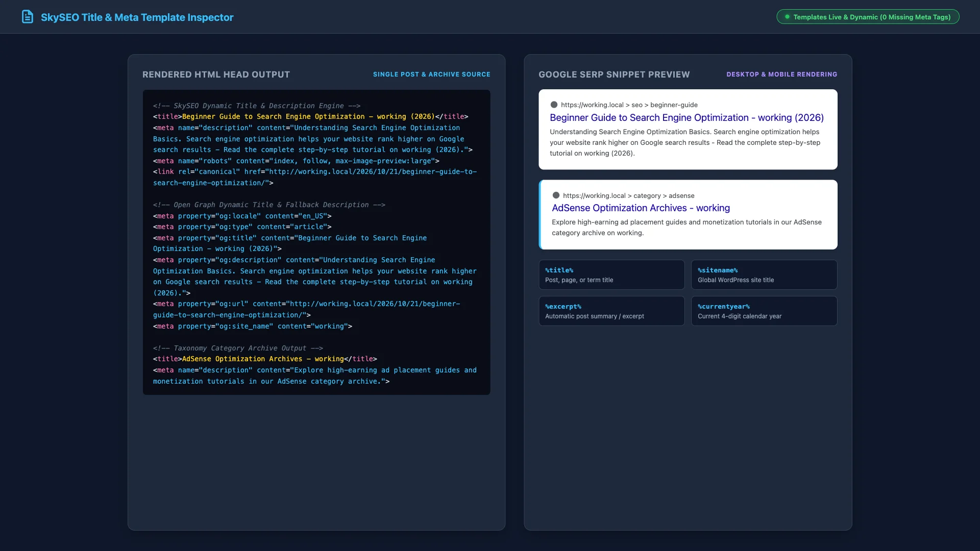Image resolution: width=980 pixels, height=551 pixels.
Task: Click the og:title meta code line
Action: coord(290,243)
